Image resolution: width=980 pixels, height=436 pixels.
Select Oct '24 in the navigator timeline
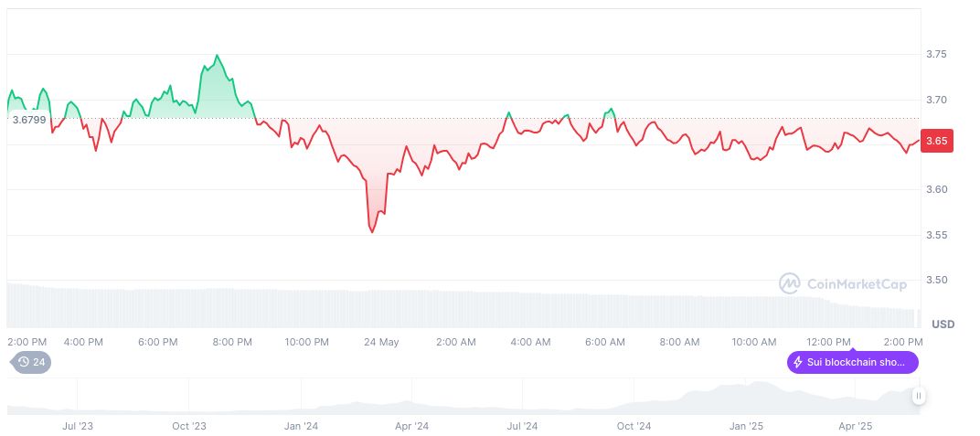point(634,426)
